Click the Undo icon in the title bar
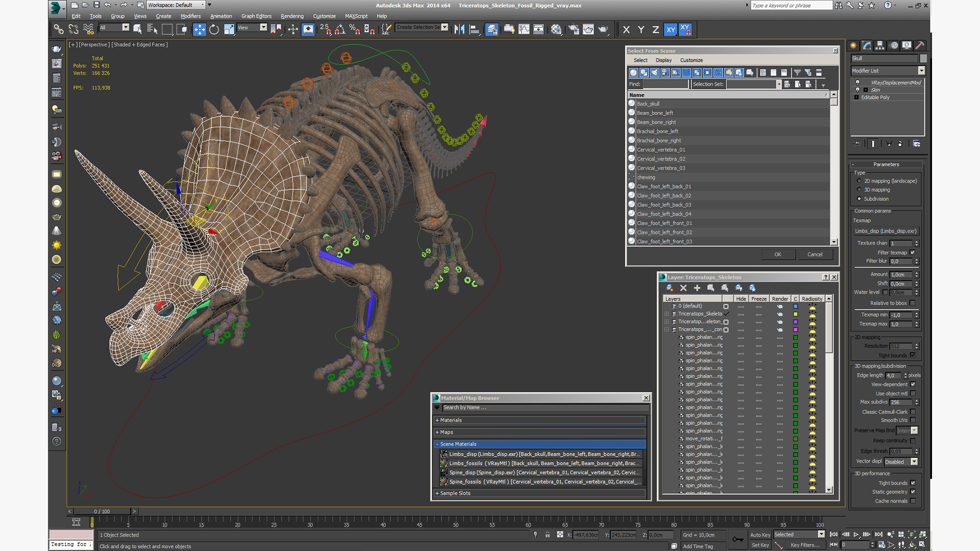This screenshot has width=980, height=551. (x=108, y=5)
